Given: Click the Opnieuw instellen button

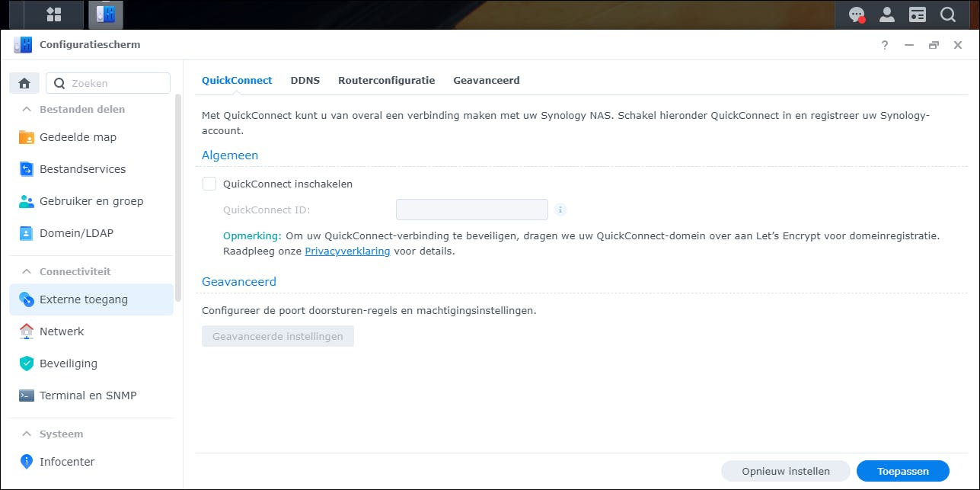Looking at the screenshot, I should point(786,471).
